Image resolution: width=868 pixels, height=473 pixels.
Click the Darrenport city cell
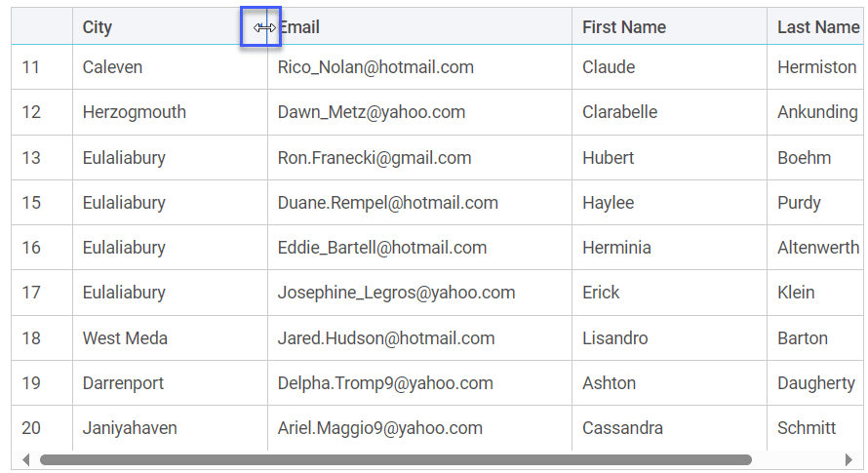click(123, 383)
